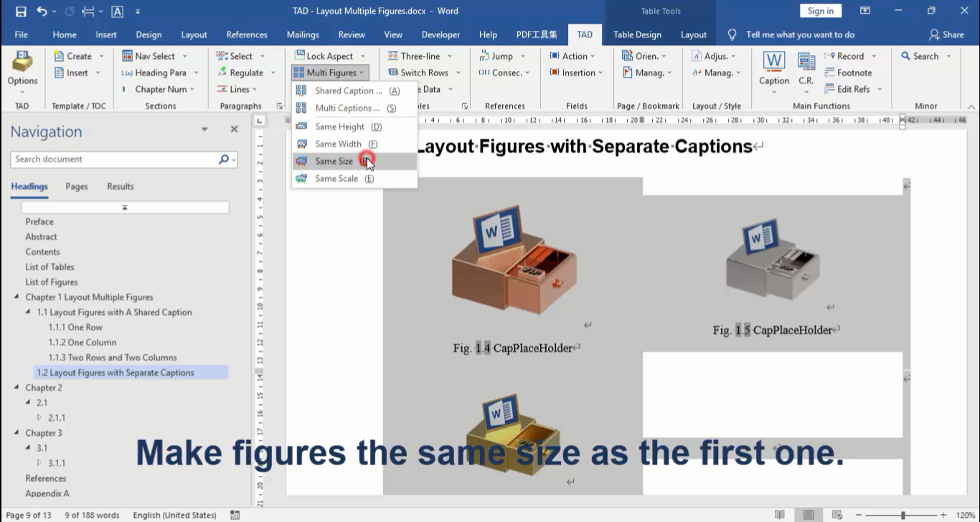The image size is (980, 522).
Task: Click Switch Rows tool
Action: (423, 73)
